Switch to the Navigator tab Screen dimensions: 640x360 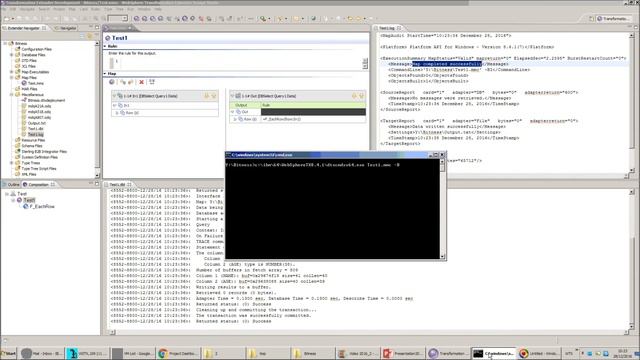65,28
